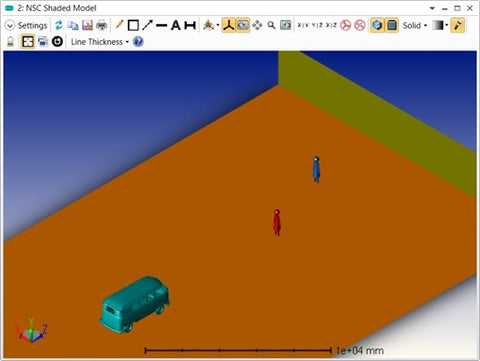
Task: Activate the pan four-arrow tool
Action: pos(257,25)
